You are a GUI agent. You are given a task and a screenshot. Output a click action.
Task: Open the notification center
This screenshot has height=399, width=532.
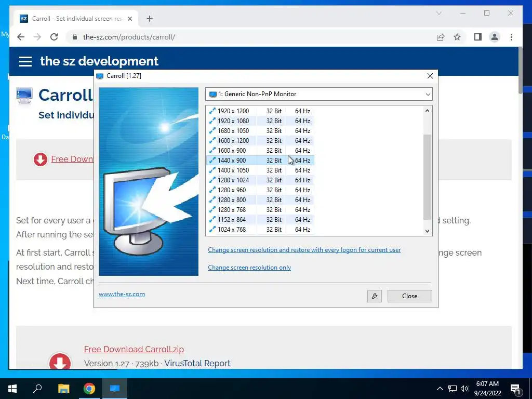[x=515, y=389]
